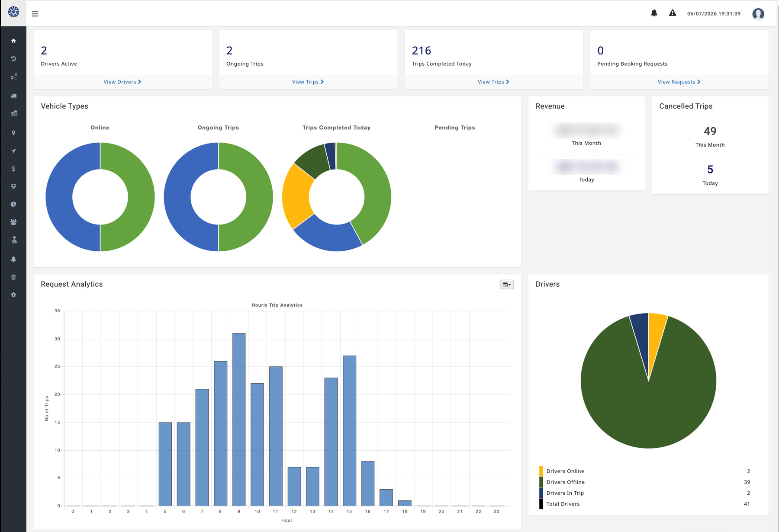Open the Dropbox-style boxes icon in sidebar
Viewport: 779px width, 532px height.
[x=13, y=186]
